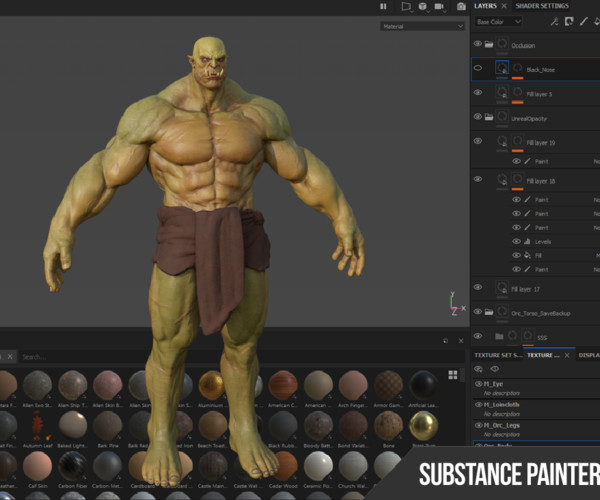Select the Paint brush icon under Fill layer 19

527,161
